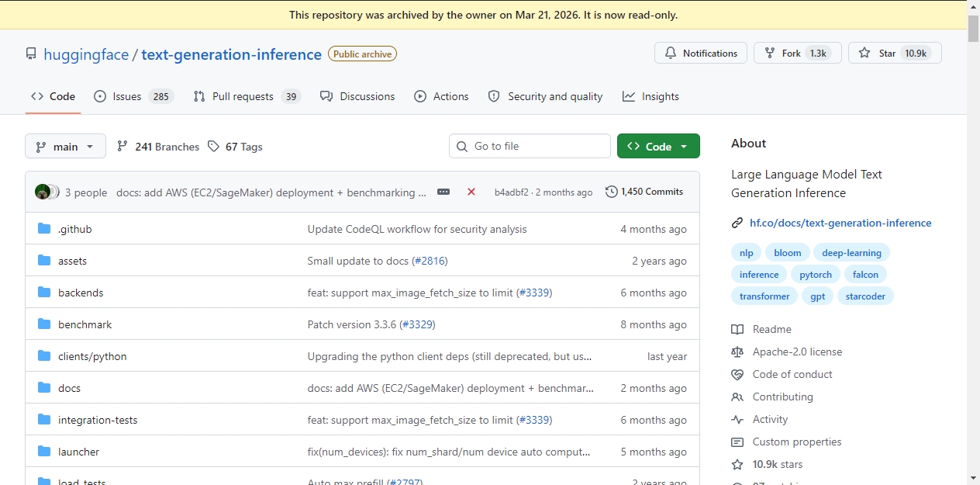
Task: Open the Insights tab
Action: (650, 96)
